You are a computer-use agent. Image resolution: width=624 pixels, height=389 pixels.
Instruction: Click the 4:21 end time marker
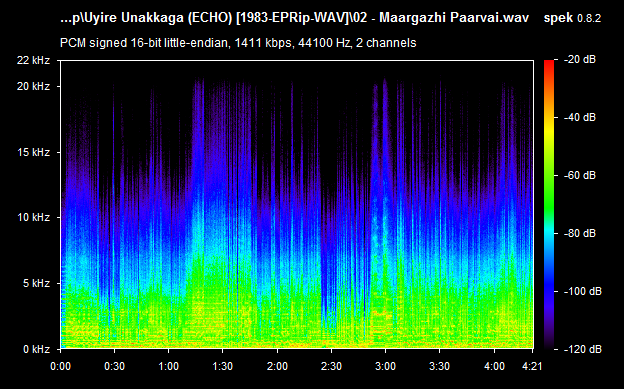(x=532, y=366)
